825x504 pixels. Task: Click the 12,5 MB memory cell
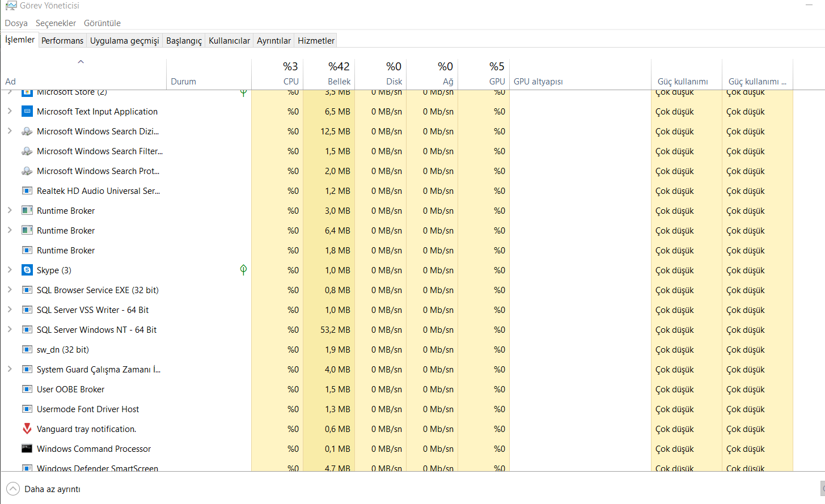(x=329, y=132)
